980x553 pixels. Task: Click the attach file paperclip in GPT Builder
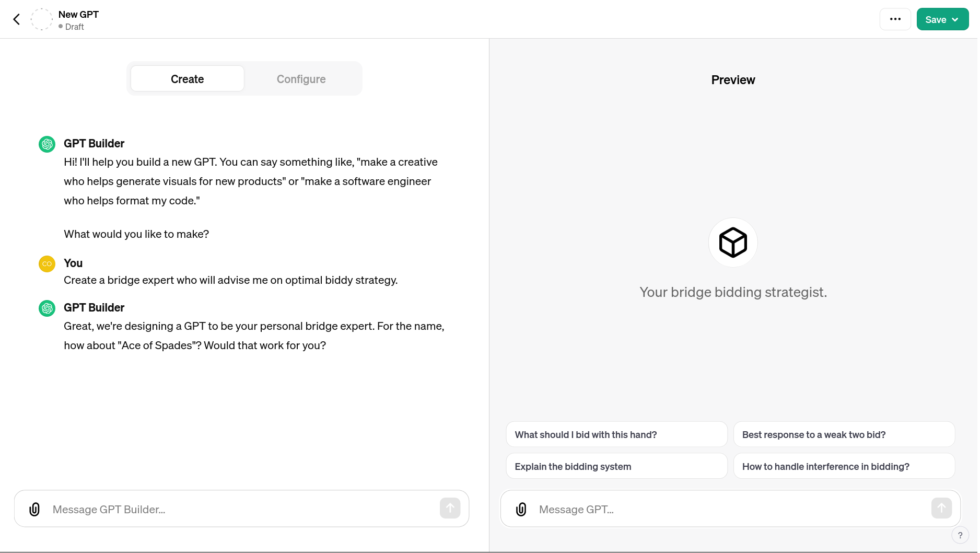34,509
